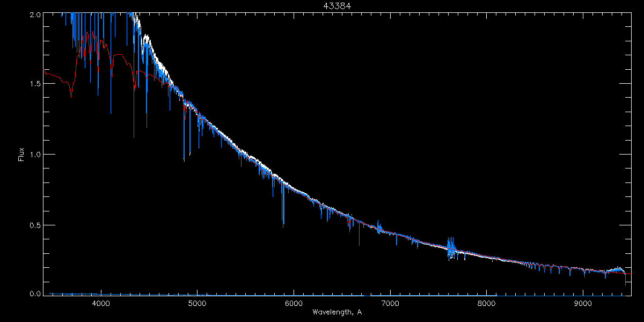The width and height of the screenshot is (644, 322).
Task: Click the 8000 wavelength tick label
Action: pyautogui.click(x=487, y=304)
